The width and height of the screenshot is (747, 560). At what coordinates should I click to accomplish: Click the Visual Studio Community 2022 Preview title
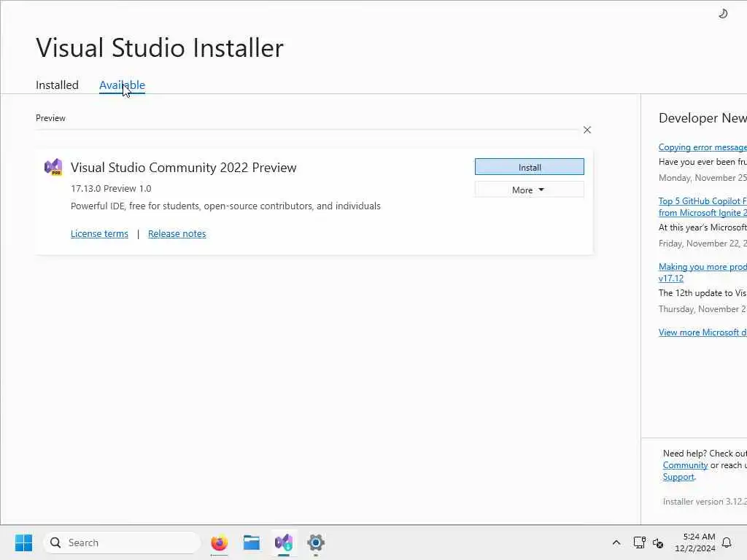(x=183, y=168)
